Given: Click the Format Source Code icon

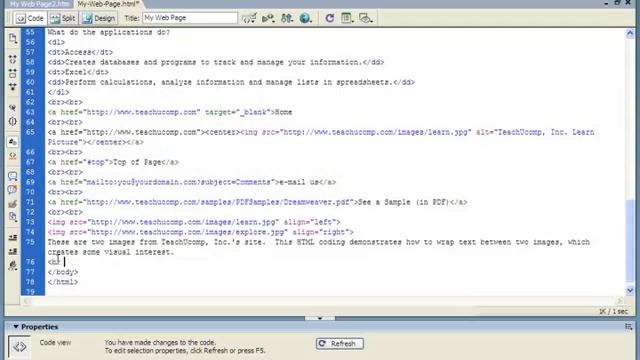Looking at the screenshot, I should [13, 265].
